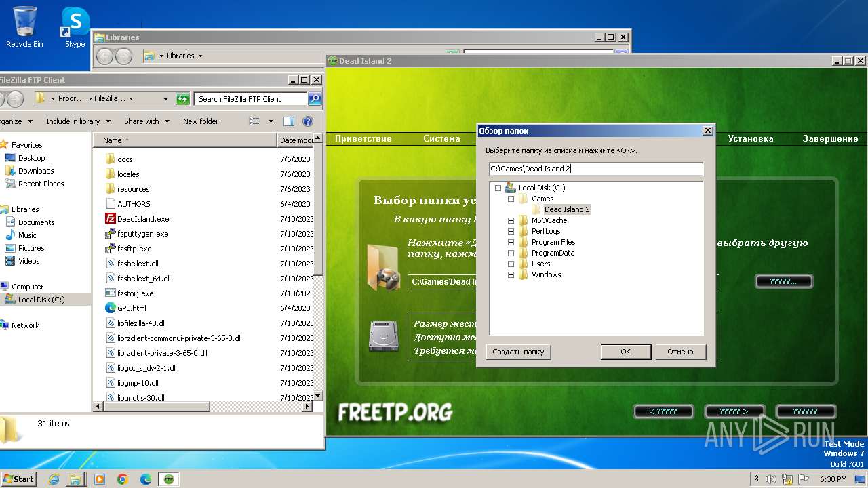Launch Edge from taskbar
This screenshot has width=868, height=488.
pos(146,479)
